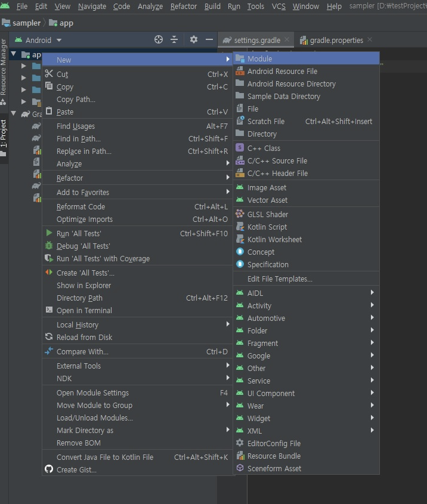427x504 pixels.
Task: Click the Compare With arrows icon
Action: pos(49,351)
